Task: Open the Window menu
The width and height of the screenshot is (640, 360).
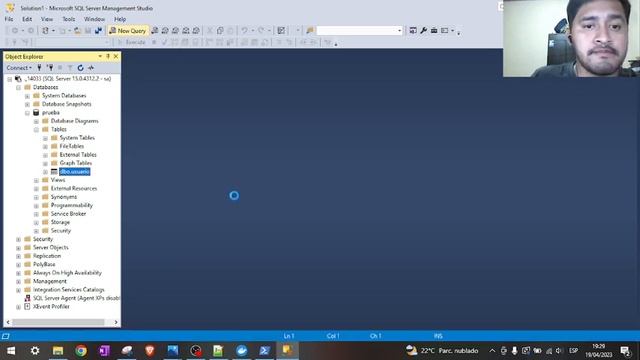Action: coord(94,19)
